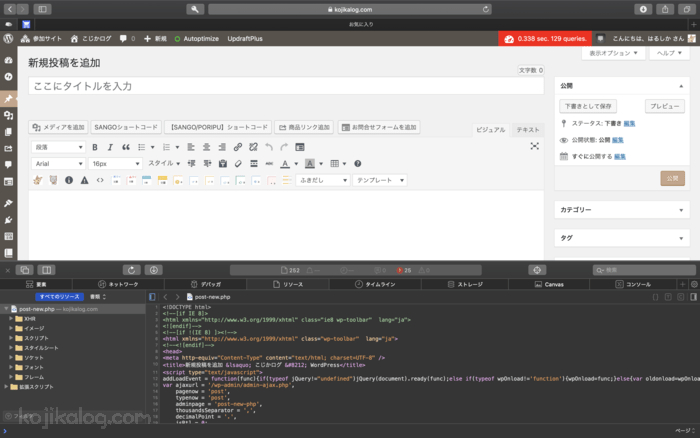
Task: Collapse the 公開 publish panel
Action: click(x=681, y=86)
